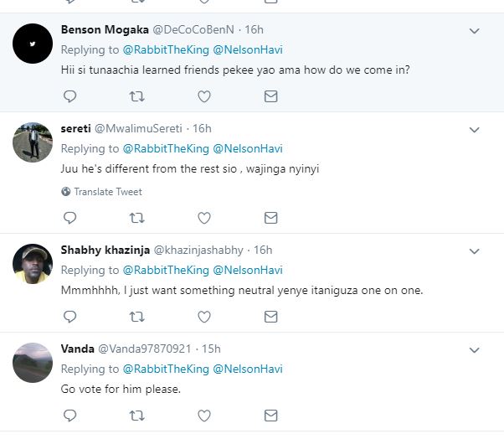Retweet sereti's tweet

tap(137, 218)
